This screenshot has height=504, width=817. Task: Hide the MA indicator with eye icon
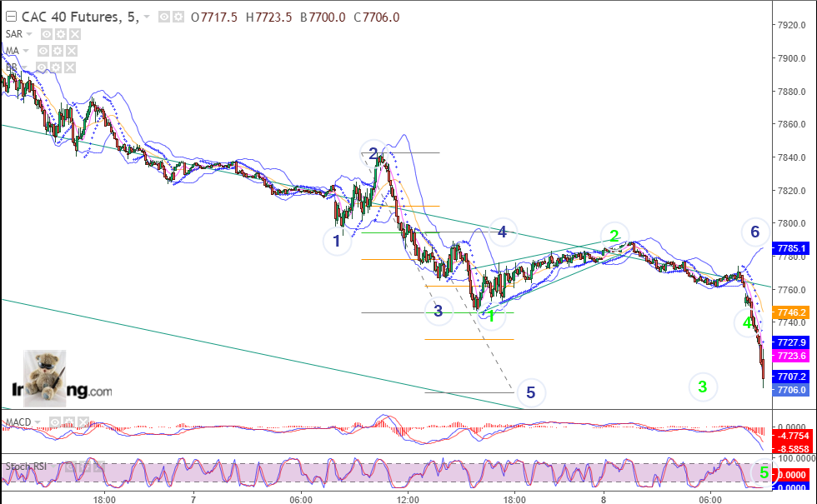[43, 51]
